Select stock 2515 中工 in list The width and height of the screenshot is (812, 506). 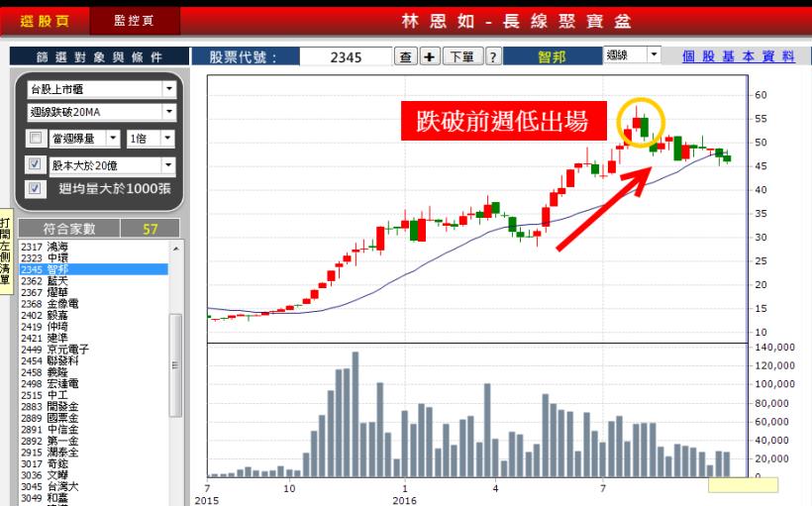(x=93, y=395)
